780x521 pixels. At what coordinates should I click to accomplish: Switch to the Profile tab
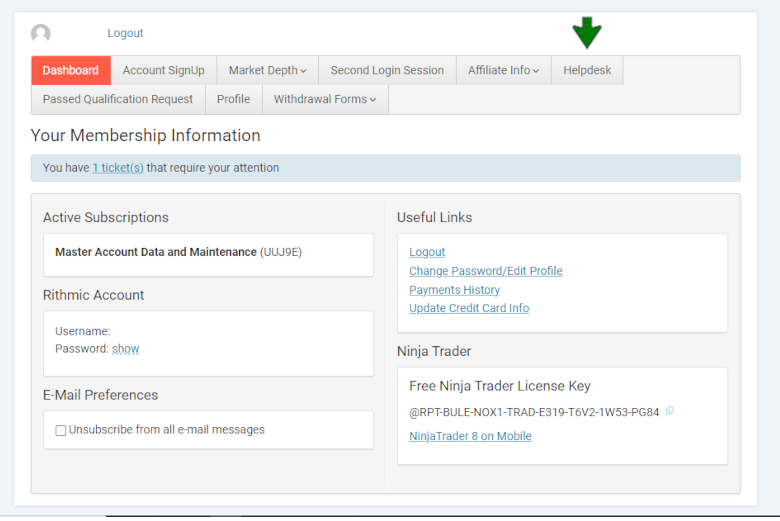point(233,99)
